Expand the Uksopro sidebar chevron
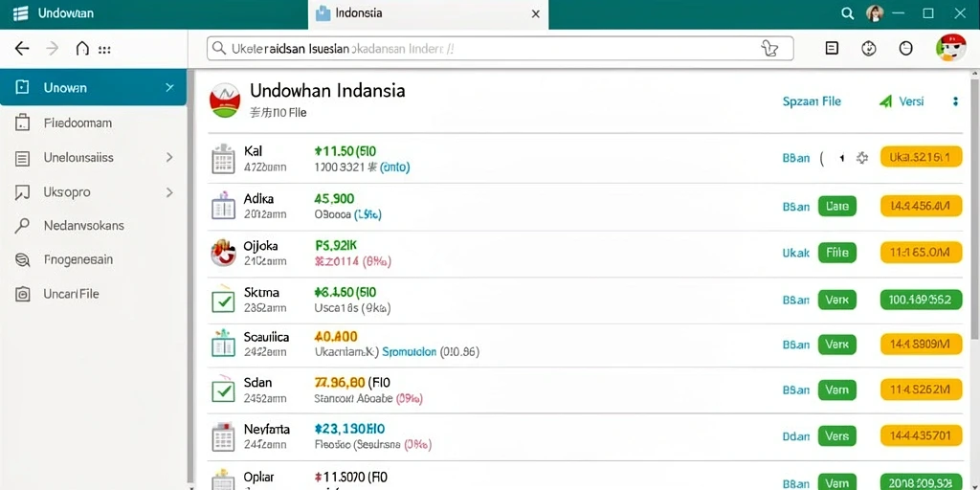The height and width of the screenshot is (490, 980). [169, 192]
